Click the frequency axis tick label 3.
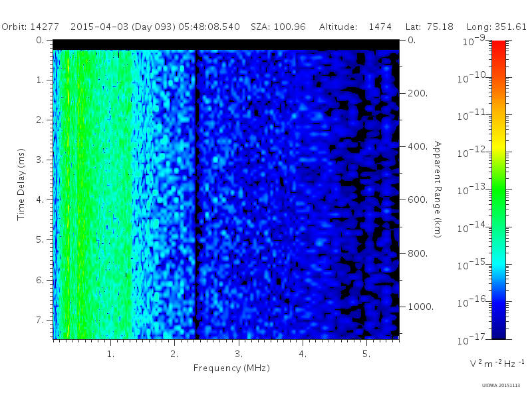 pyautogui.click(x=239, y=354)
